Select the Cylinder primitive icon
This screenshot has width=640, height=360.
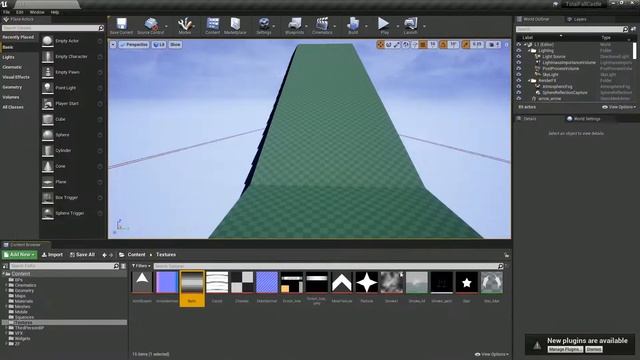pos(48,151)
